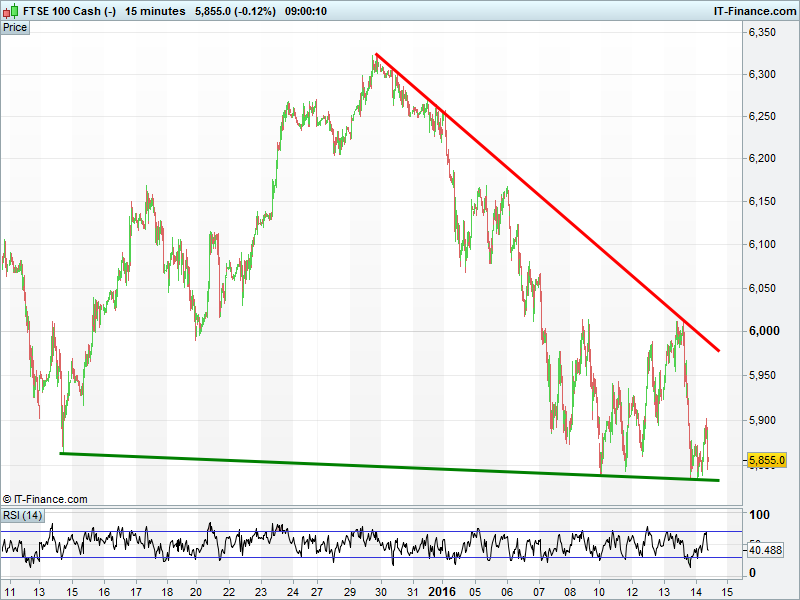Click the current price tag 5,855.0 on axis

767,460
